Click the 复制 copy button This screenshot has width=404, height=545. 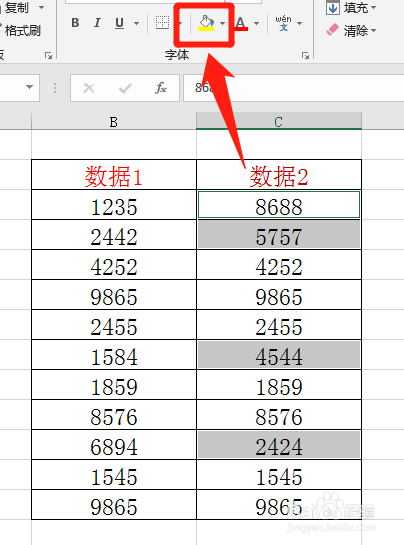(x=16, y=8)
